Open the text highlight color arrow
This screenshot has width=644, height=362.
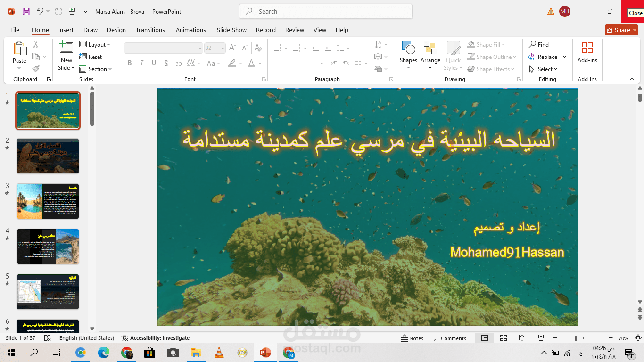[240, 63]
